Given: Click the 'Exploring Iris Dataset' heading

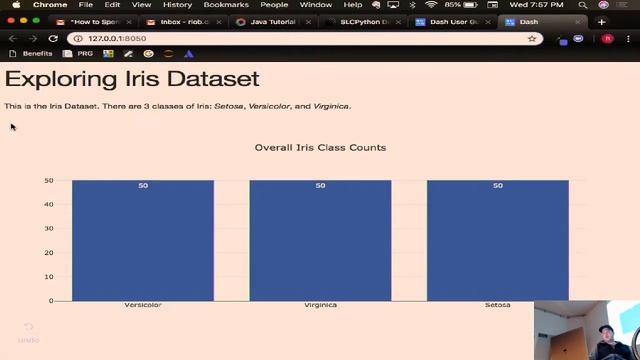Looking at the screenshot, I should coord(132,79).
